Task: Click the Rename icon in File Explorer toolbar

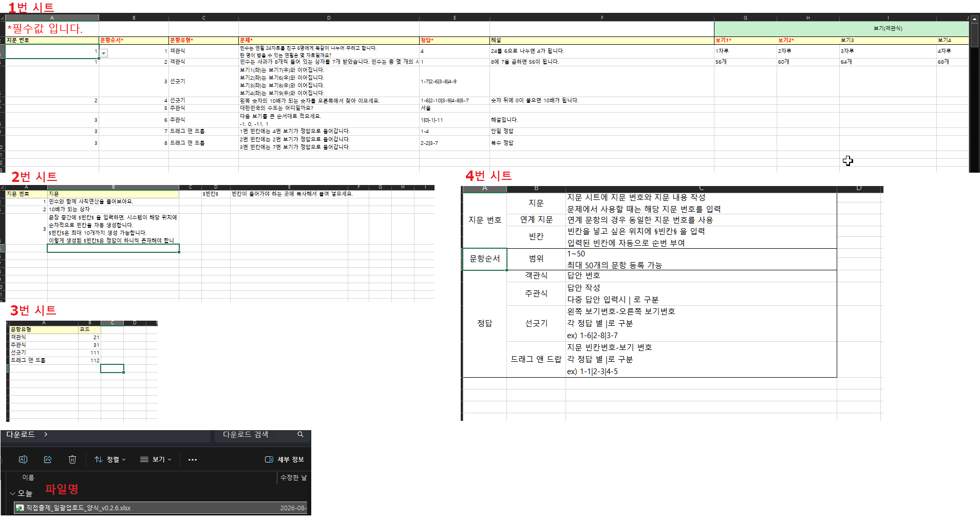Action: (23, 459)
